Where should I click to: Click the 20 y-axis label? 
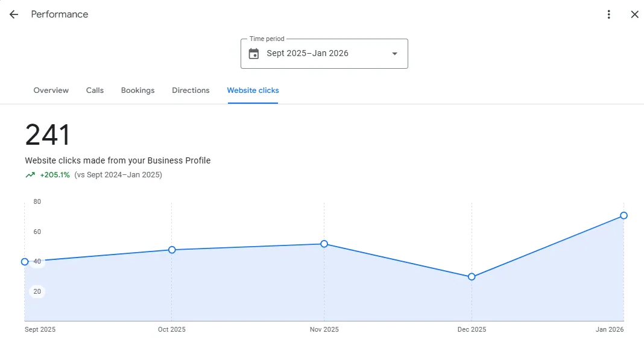[37, 292]
